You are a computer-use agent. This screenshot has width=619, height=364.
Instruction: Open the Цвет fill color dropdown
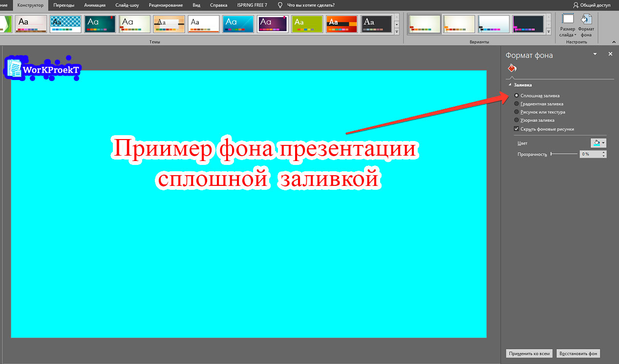coord(598,143)
